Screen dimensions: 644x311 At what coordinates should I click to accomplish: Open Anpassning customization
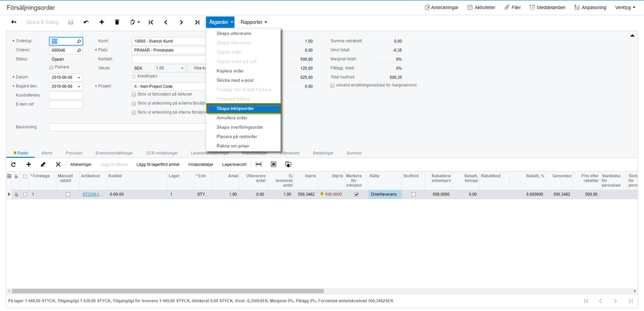pos(591,7)
